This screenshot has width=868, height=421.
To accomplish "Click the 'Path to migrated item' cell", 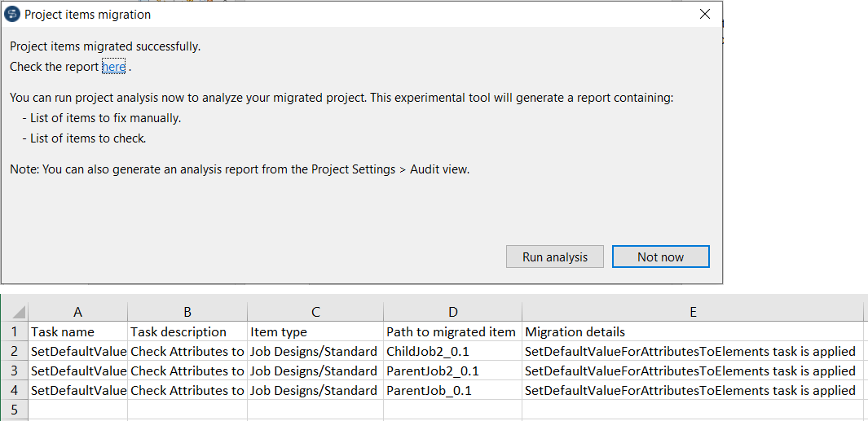I will (x=452, y=331).
